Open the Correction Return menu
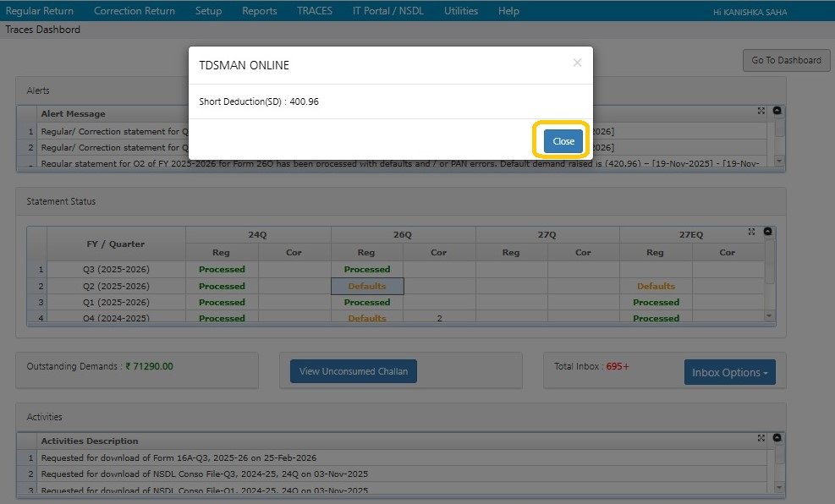Image resolution: width=835 pixels, height=504 pixels. [x=134, y=10]
